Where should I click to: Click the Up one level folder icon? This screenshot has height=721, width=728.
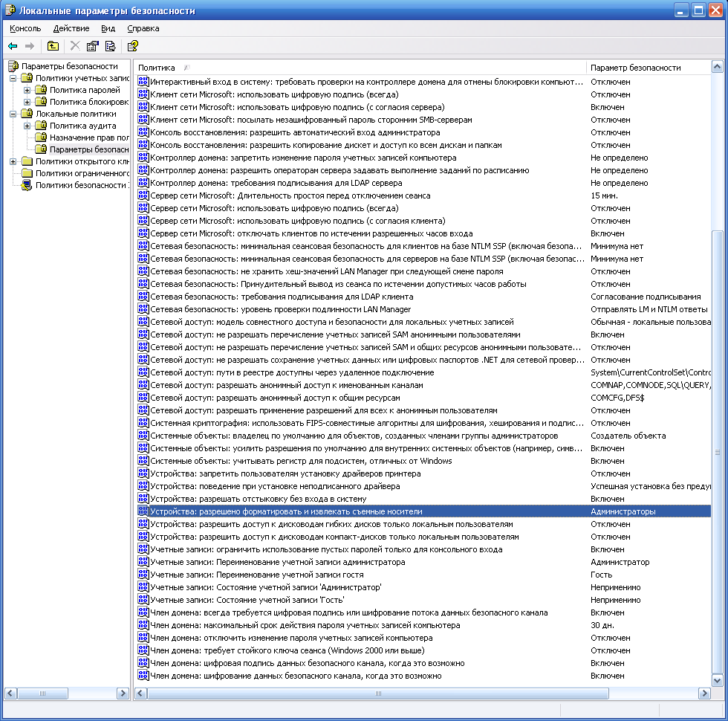pos(53,46)
